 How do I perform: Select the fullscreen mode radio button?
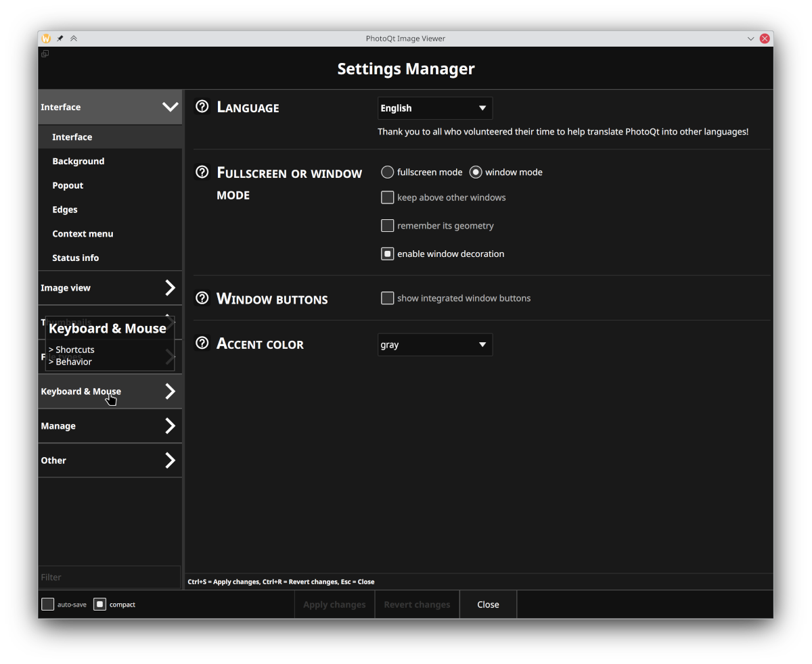[388, 172]
